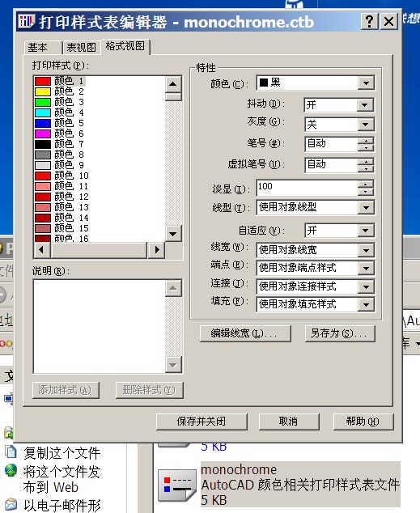Click the 淡显 spinner arrows
Image resolution: width=420 pixels, height=513 pixels.
365,188
